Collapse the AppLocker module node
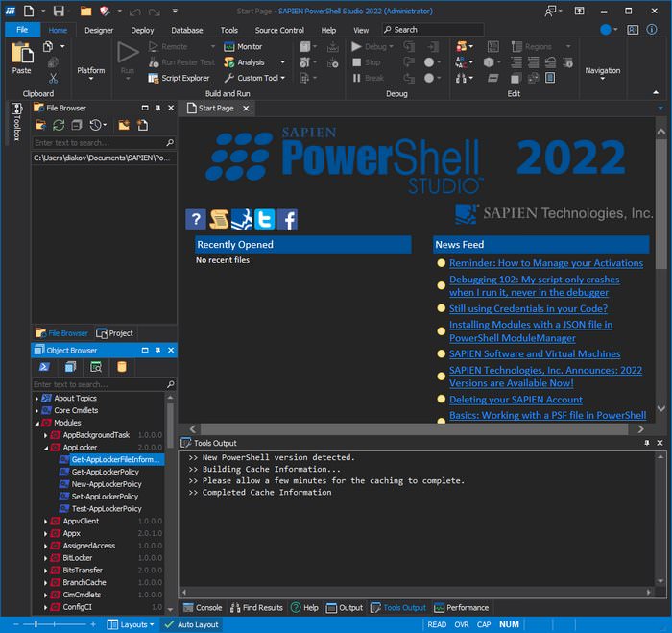Screen dimensions: 672x633 [46, 448]
